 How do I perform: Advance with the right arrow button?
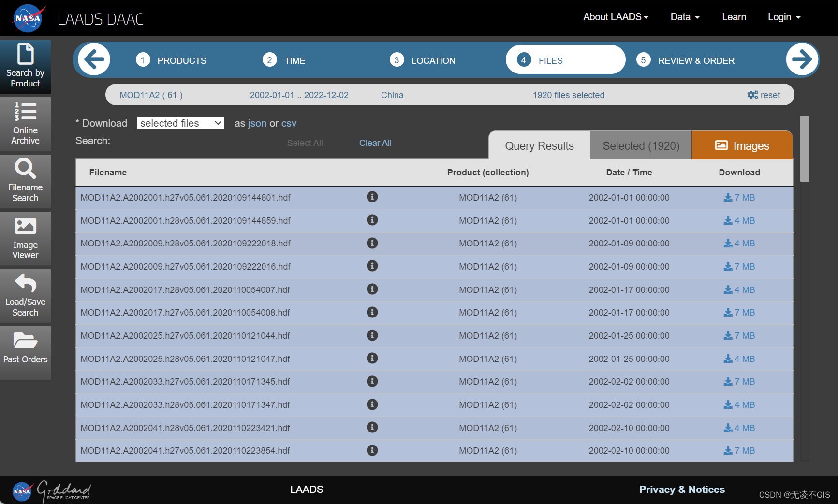(802, 59)
